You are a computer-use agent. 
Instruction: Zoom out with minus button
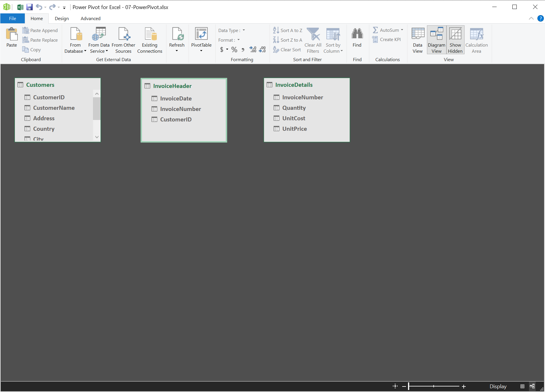tap(404, 386)
